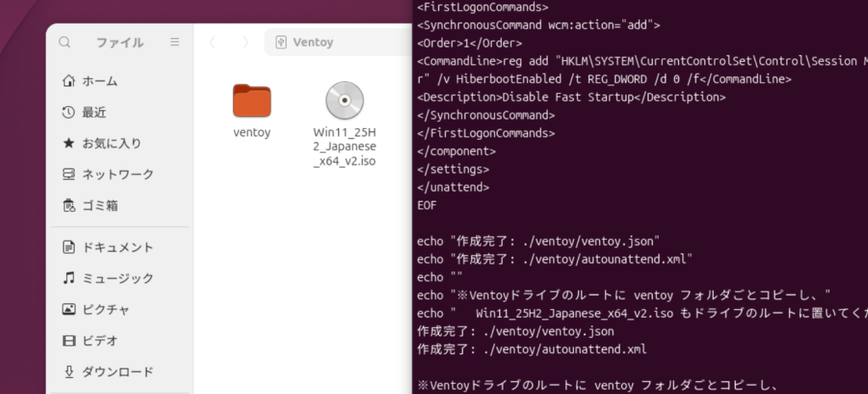Click the </component> line in terminal
This screenshot has height=394, width=868.
click(x=456, y=151)
